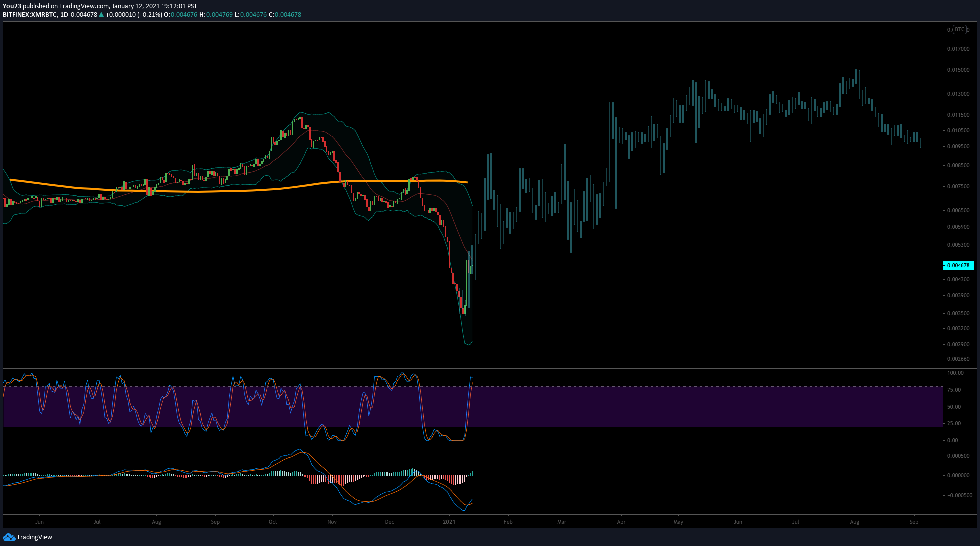Click the Oct label on time axis
Viewport: 980px width, 546px height.
[x=273, y=522]
